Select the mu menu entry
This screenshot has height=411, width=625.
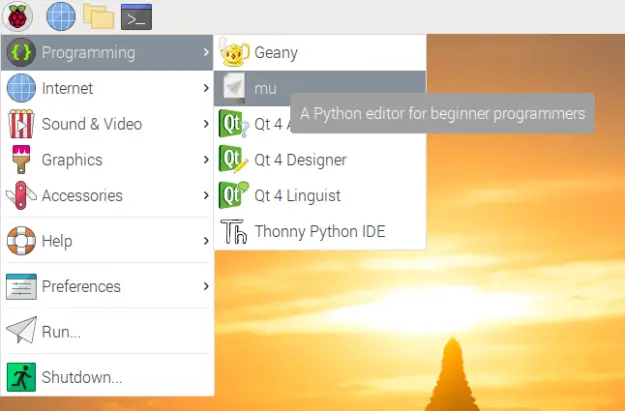[x=320, y=88]
